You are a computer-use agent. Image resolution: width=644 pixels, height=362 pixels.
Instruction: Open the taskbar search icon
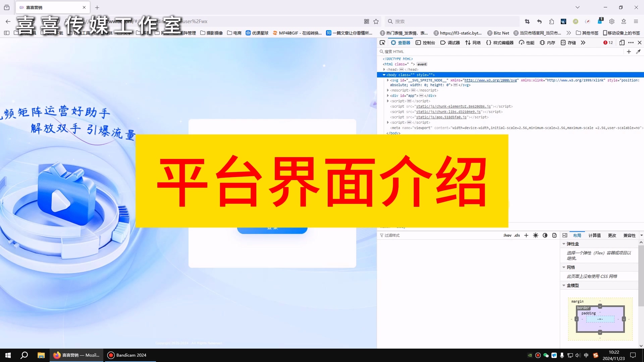[x=24, y=355]
